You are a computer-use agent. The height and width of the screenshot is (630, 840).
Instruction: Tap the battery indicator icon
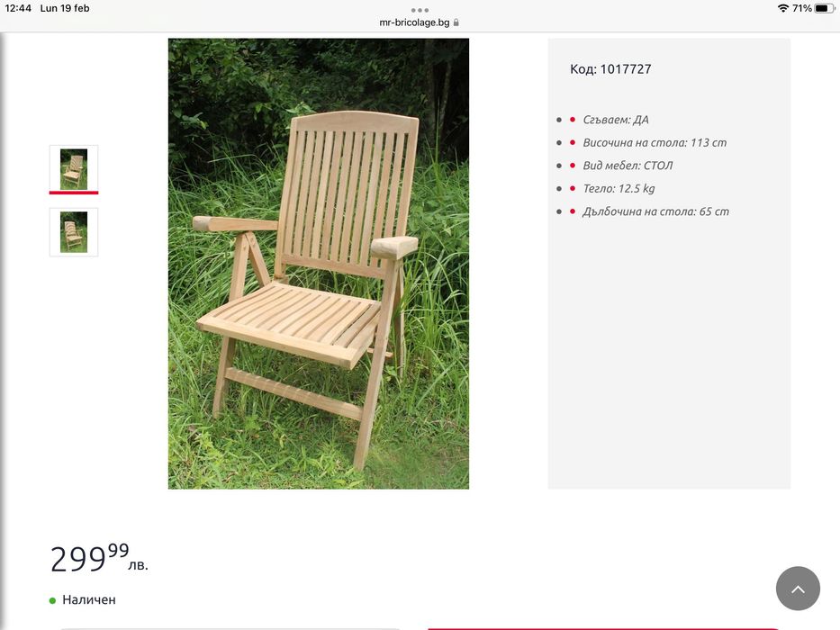[825, 8]
